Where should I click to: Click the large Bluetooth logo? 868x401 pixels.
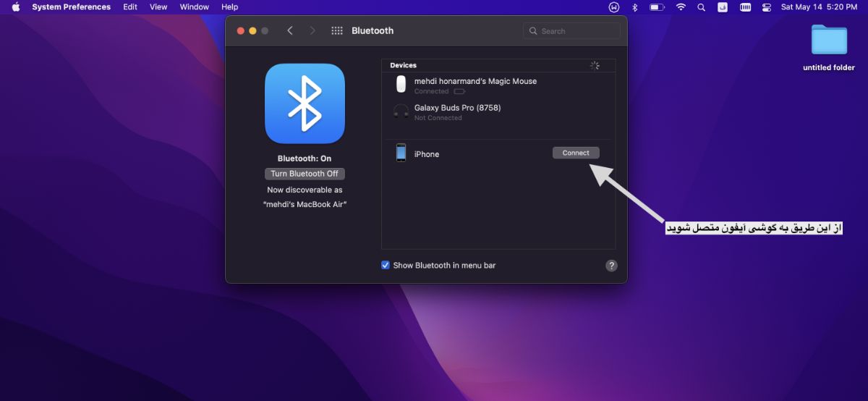pyautogui.click(x=305, y=104)
